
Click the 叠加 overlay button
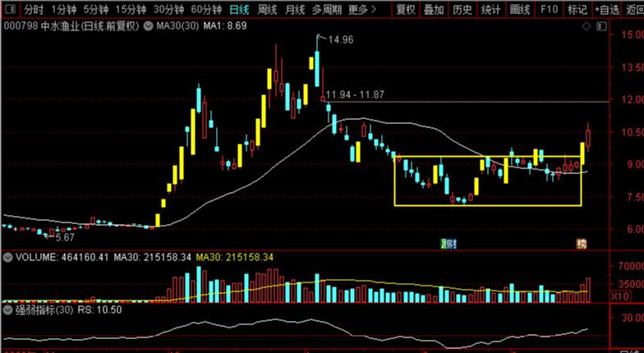(434, 9)
